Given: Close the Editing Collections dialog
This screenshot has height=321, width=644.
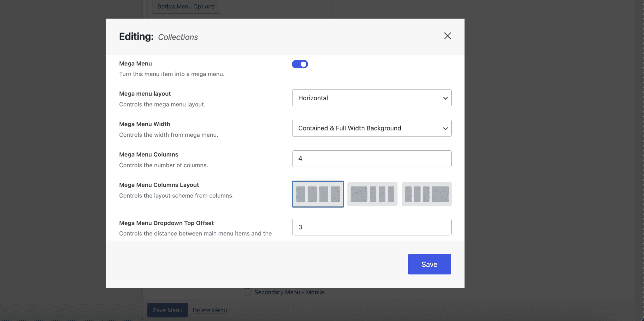Looking at the screenshot, I should (447, 36).
